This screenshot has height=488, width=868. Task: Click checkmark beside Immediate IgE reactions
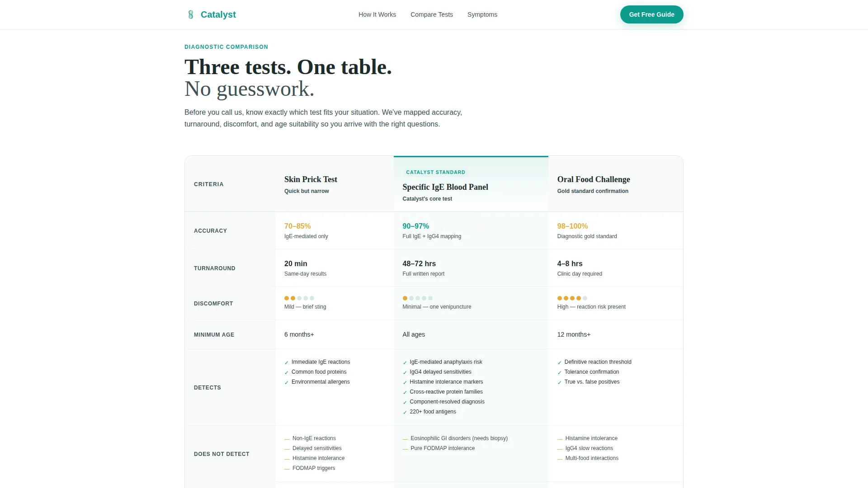click(286, 362)
